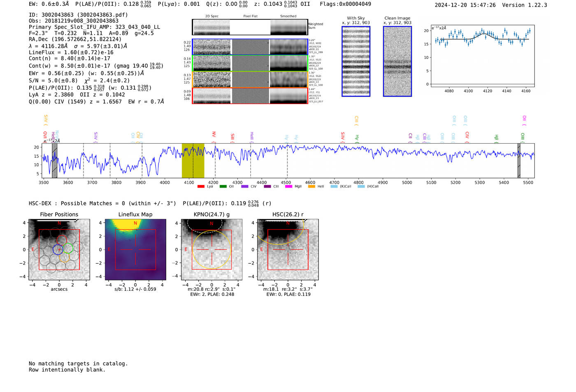Click the timestamp 2024-12-20 15:47:26
This screenshot has width=576, height=392.
(465, 5)
